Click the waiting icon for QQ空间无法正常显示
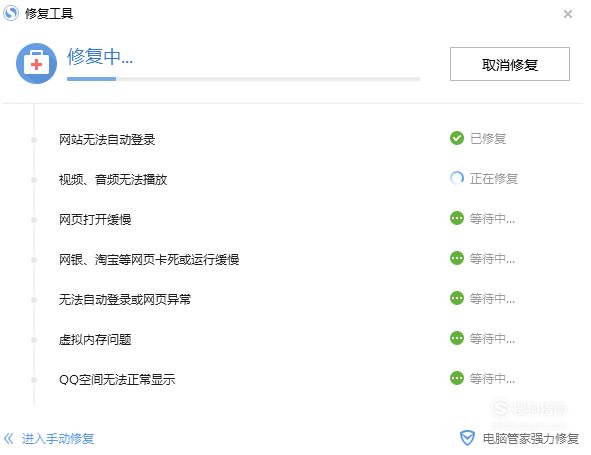591x455 pixels. tap(457, 378)
